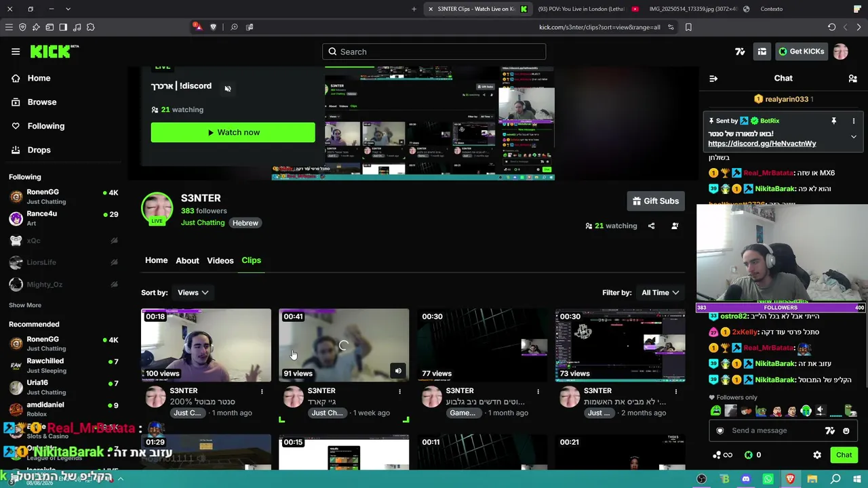
Task: Open the user profile avatar menu
Action: coord(841,52)
